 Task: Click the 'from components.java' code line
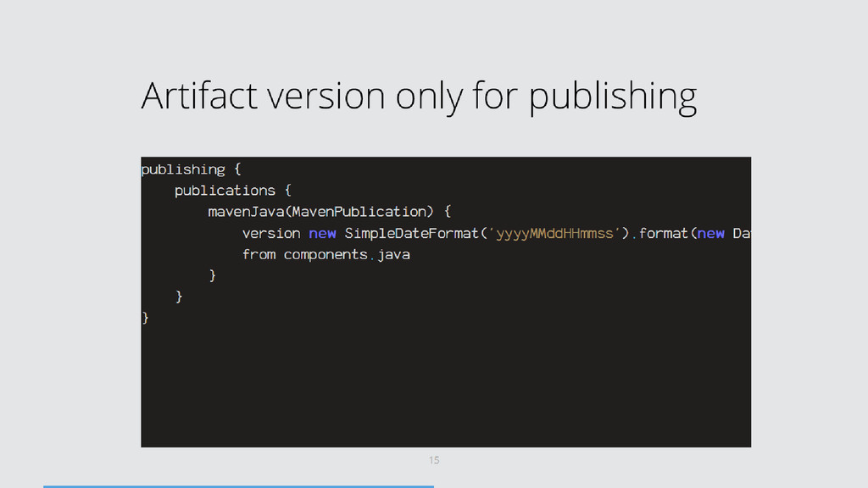point(326,254)
